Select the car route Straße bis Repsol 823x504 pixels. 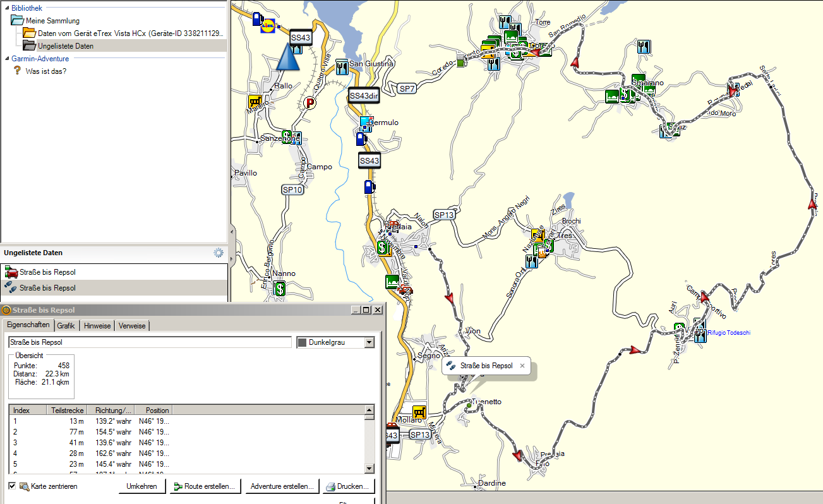coord(47,272)
